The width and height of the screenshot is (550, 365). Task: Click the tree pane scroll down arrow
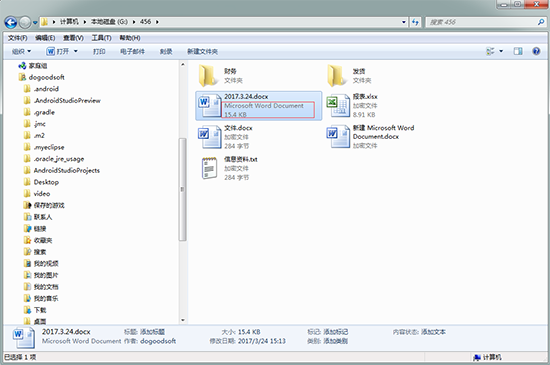click(182, 320)
